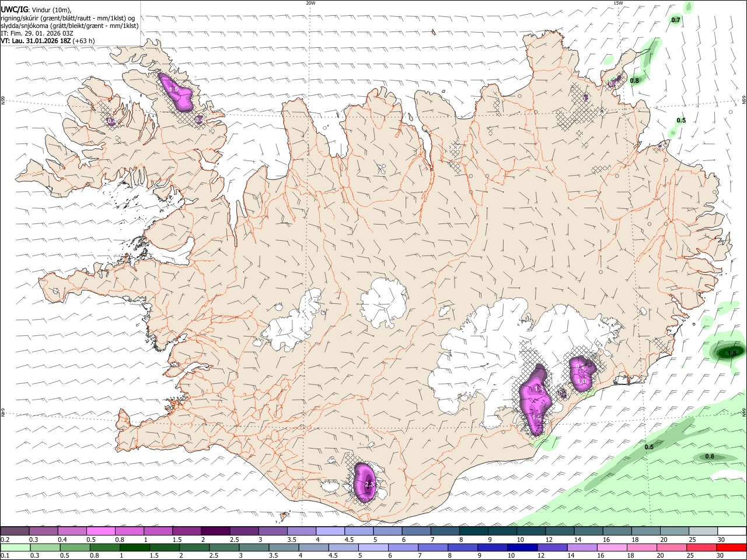This screenshot has width=747, height=560.
Task: Click the 'slydda/snjókoma' snow legend description line
Action: [x=69, y=26]
